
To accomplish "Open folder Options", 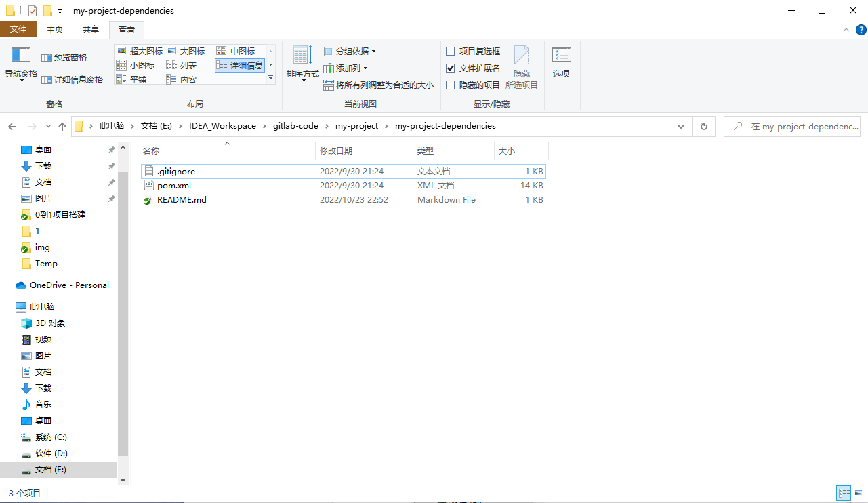I will (561, 64).
